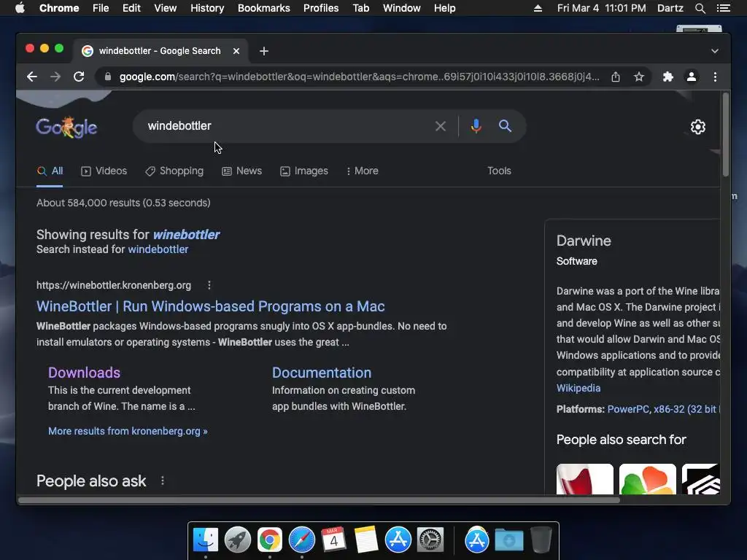Open options dots beside People also ask
This screenshot has height=560, width=747.
coord(163,481)
